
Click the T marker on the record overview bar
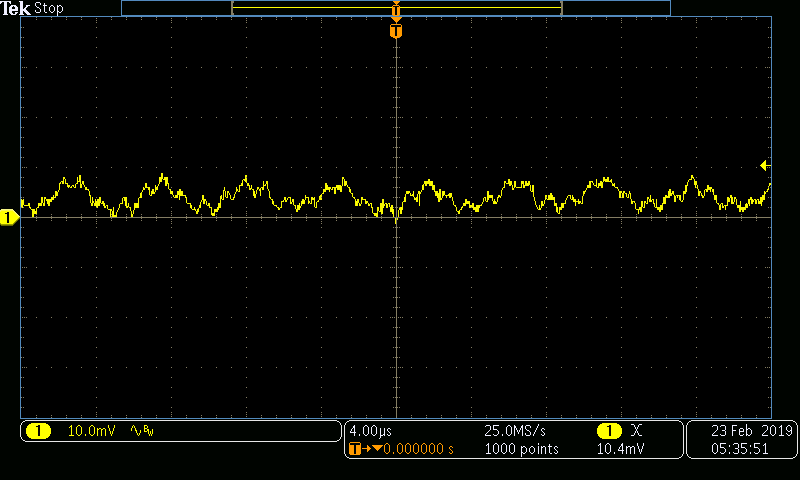(396, 9)
